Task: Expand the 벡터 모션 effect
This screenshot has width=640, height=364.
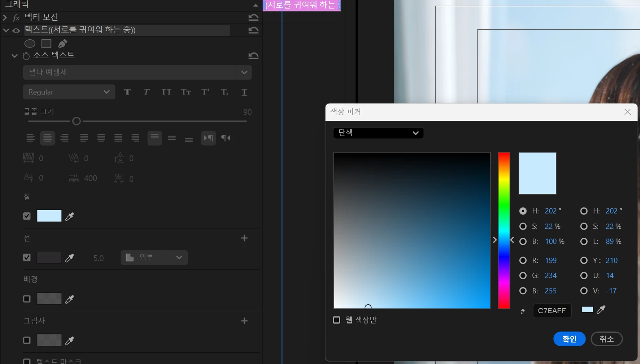Action: point(5,17)
